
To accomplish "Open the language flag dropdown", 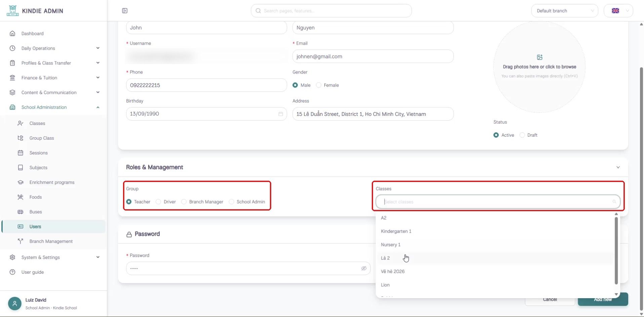I will click(x=618, y=11).
